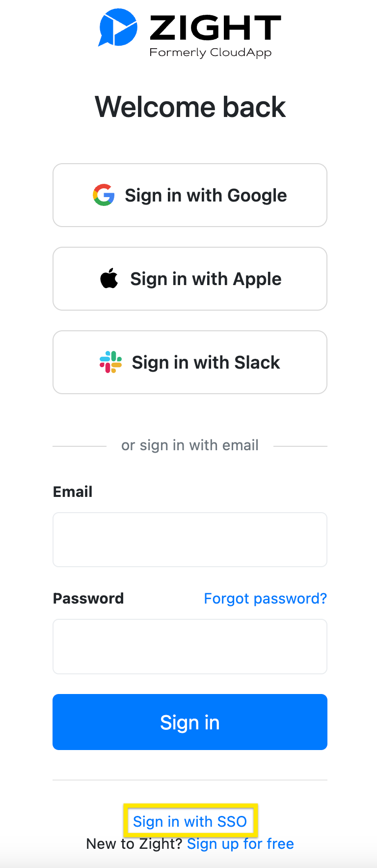Image resolution: width=377 pixels, height=868 pixels.
Task: Submit with the blue Sign in button
Action: [x=190, y=722]
